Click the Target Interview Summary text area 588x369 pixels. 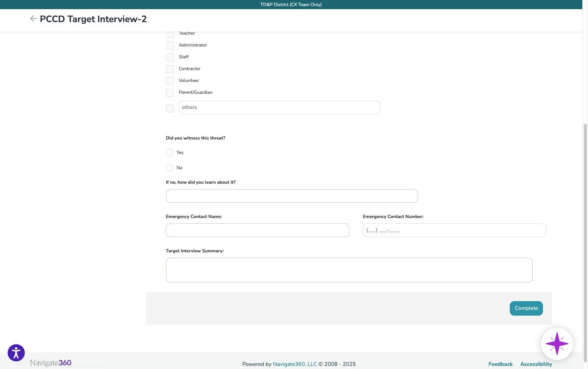point(349,270)
